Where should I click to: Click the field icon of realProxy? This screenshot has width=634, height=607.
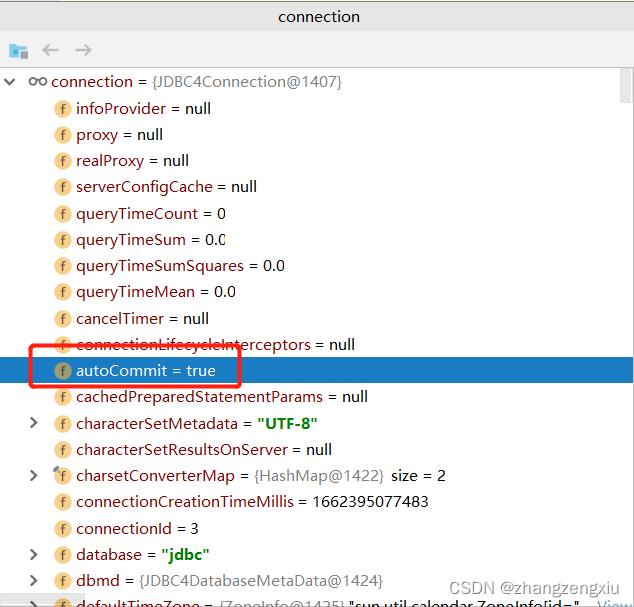click(63, 161)
